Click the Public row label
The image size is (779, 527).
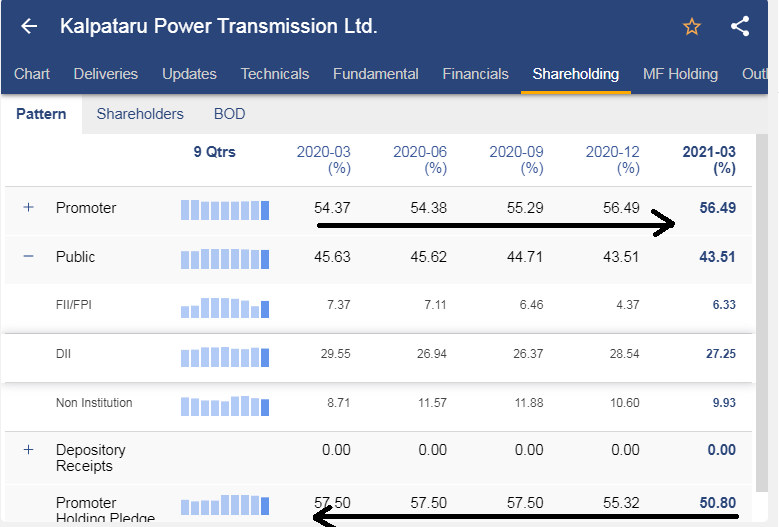click(76, 257)
